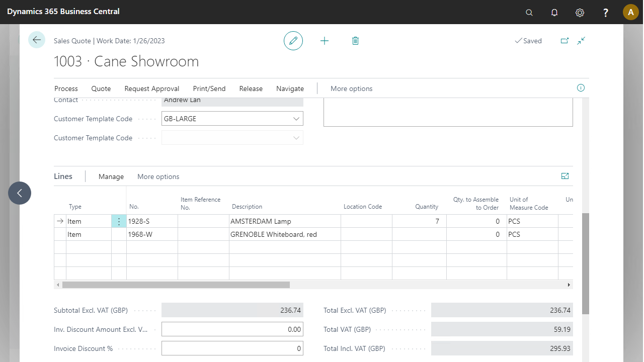Delete the quote with trash icon
This screenshot has width=644, height=362.
[x=355, y=41]
